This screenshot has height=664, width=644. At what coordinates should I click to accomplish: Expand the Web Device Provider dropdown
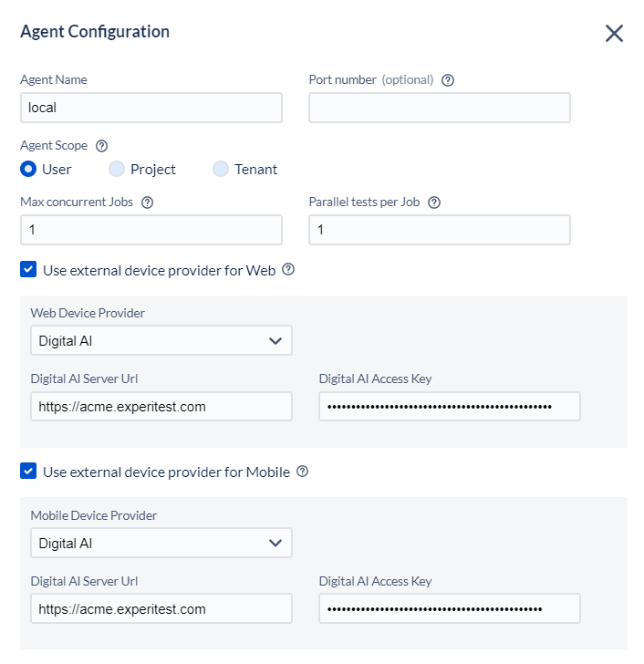click(x=161, y=340)
